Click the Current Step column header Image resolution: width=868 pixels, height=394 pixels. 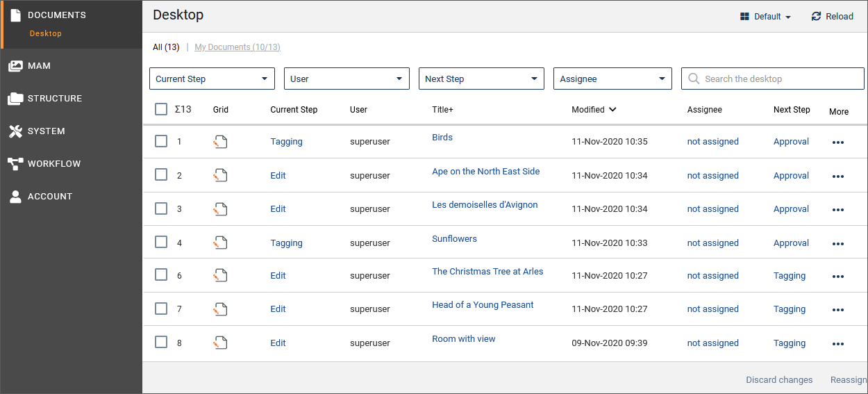(294, 110)
